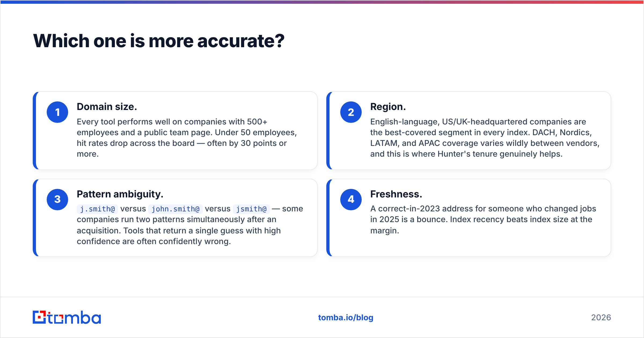644x338 pixels.
Task: Click the red square mark in tomba logo
Action: pyautogui.click(x=40, y=317)
